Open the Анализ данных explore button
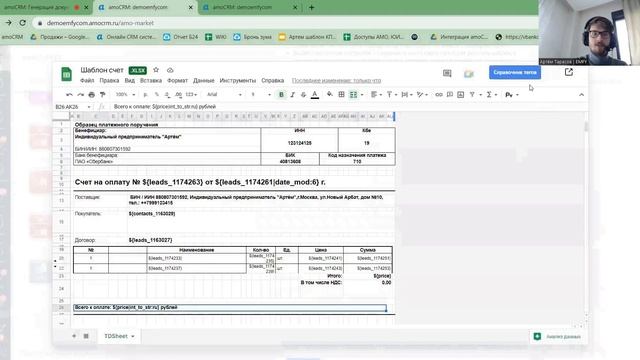Viewport: 640px width, 360px height. point(558,336)
